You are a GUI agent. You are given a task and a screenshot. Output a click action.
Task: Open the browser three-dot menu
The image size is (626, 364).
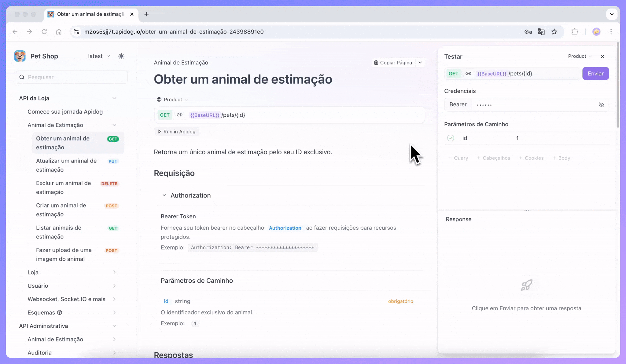pyautogui.click(x=611, y=32)
